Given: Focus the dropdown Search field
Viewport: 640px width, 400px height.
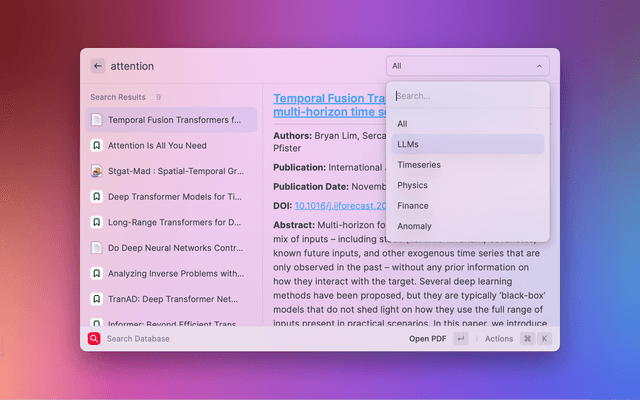Looking at the screenshot, I should pyautogui.click(x=467, y=96).
